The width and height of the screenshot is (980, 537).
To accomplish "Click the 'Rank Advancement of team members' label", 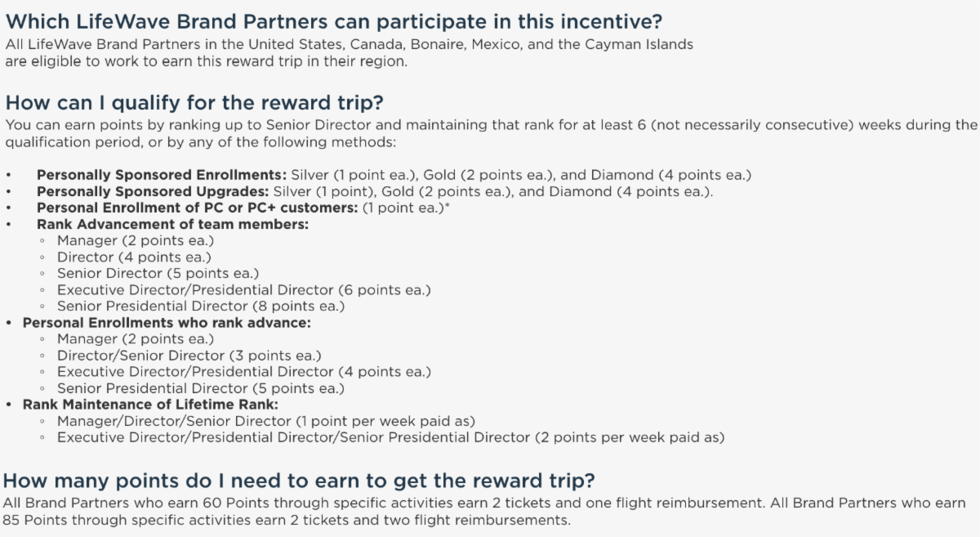I will (x=172, y=224).
